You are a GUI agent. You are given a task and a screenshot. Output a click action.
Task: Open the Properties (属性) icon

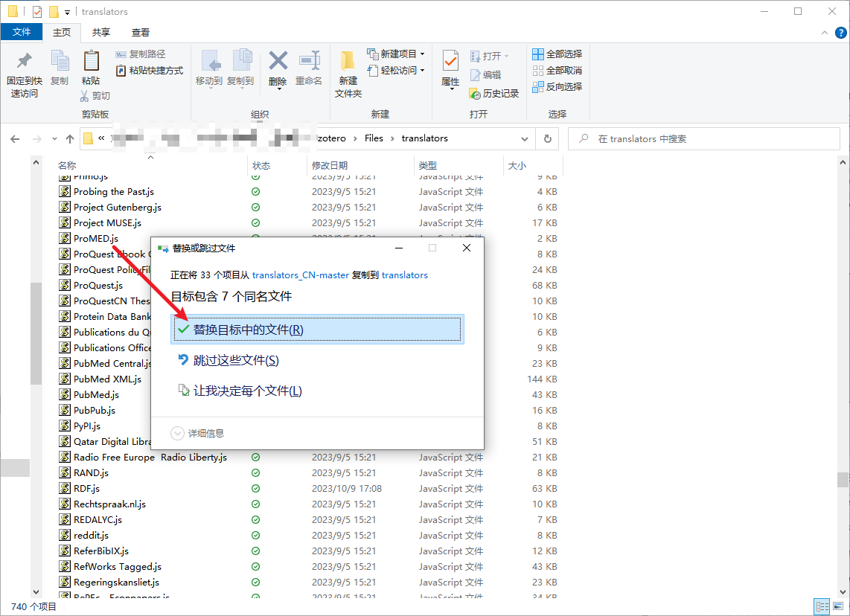point(450,69)
